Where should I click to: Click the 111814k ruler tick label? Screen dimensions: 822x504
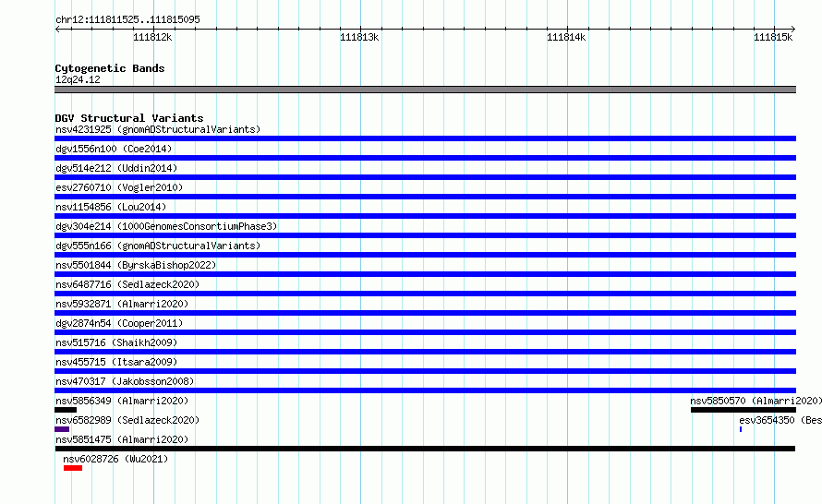pos(566,37)
